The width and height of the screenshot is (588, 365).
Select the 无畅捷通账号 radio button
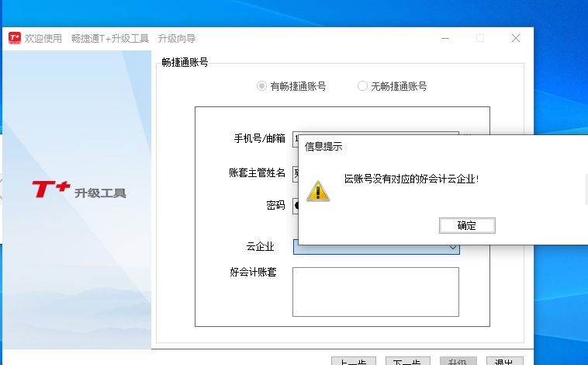point(362,86)
